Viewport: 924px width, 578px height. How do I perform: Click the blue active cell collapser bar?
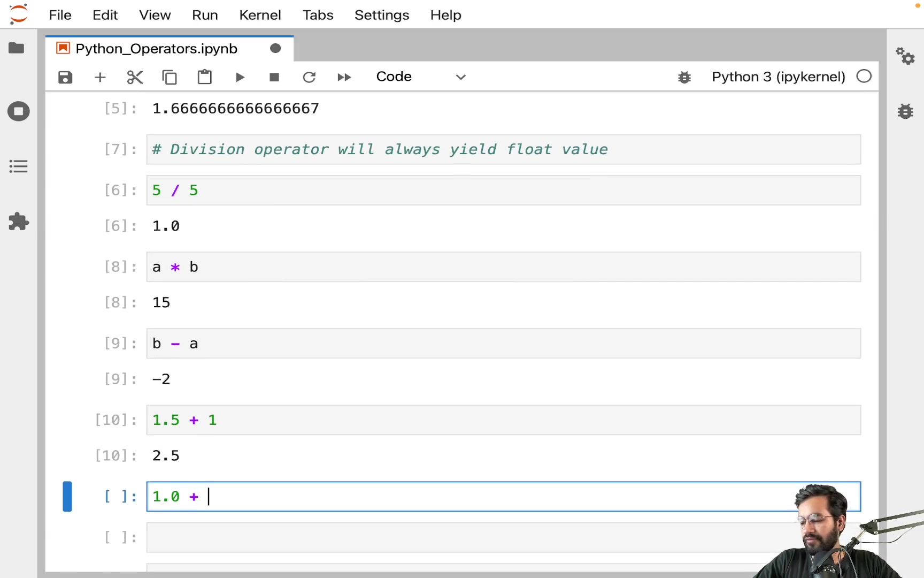click(67, 497)
